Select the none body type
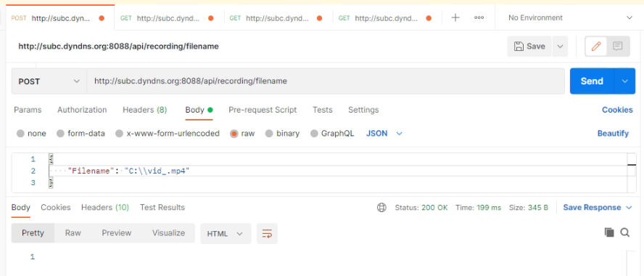The height and width of the screenshot is (276, 644). click(x=31, y=133)
